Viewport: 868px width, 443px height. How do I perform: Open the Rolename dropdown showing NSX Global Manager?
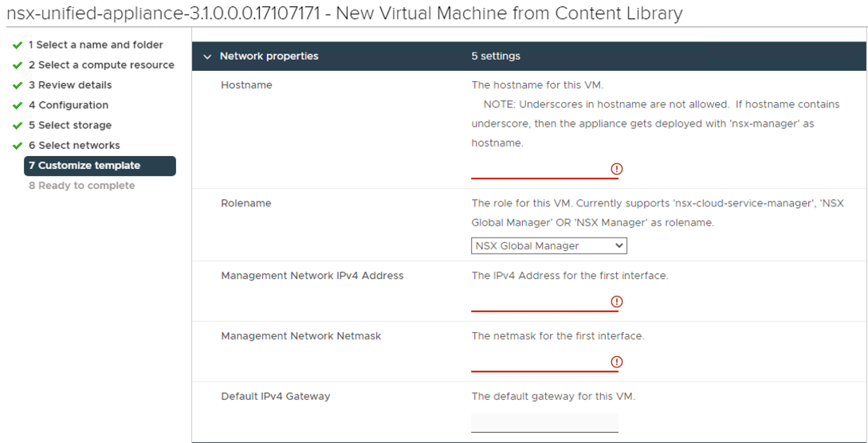pos(548,246)
